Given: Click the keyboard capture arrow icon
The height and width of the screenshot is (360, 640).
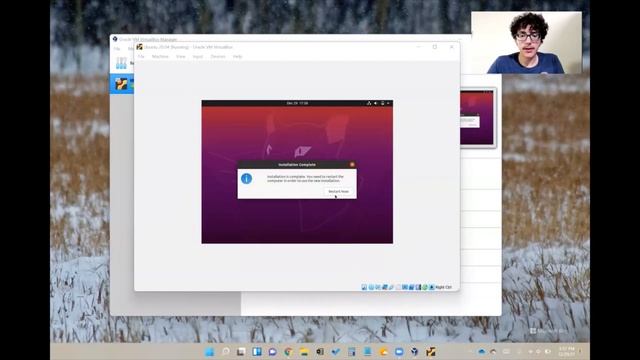Looking at the screenshot, I should 432,287.
